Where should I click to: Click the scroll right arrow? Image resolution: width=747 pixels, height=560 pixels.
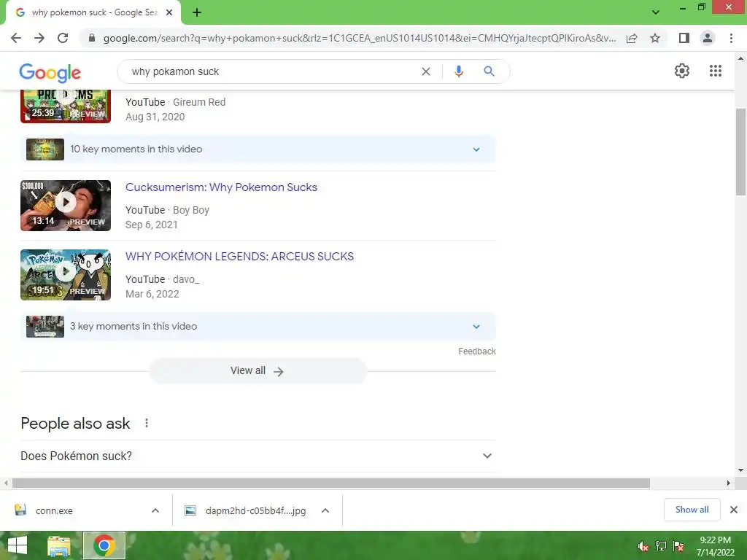coord(728,483)
